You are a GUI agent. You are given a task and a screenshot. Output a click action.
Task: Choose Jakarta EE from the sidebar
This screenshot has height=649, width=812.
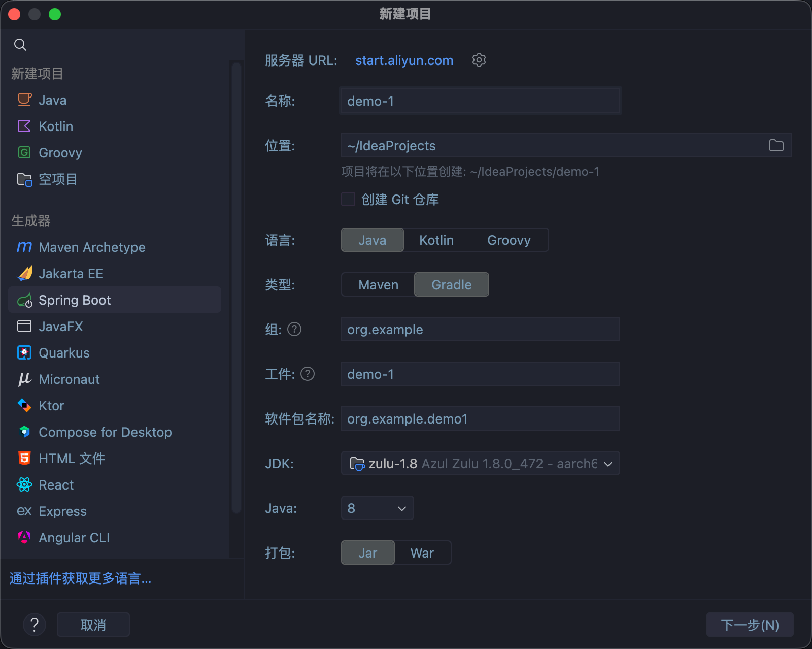[71, 274]
